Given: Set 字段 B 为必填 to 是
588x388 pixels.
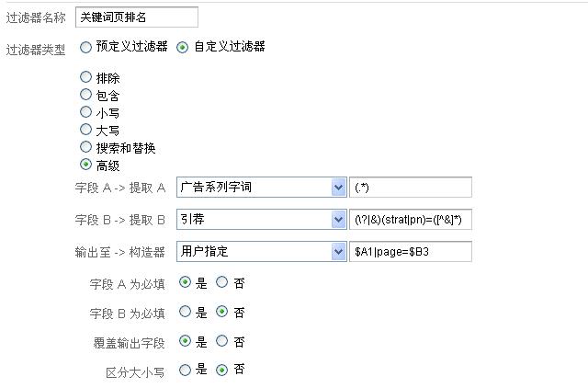Looking at the screenshot, I should coord(185,313).
